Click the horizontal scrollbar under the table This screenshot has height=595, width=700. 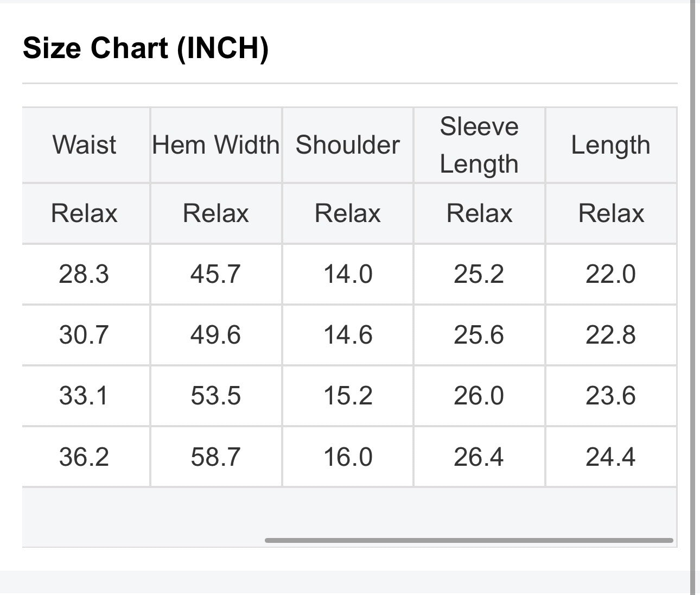(x=469, y=540)
